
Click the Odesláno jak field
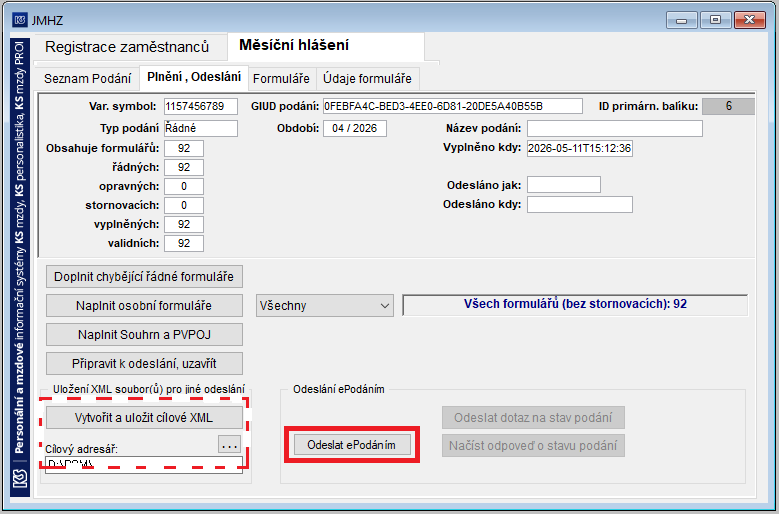click(x=564, y=185)
